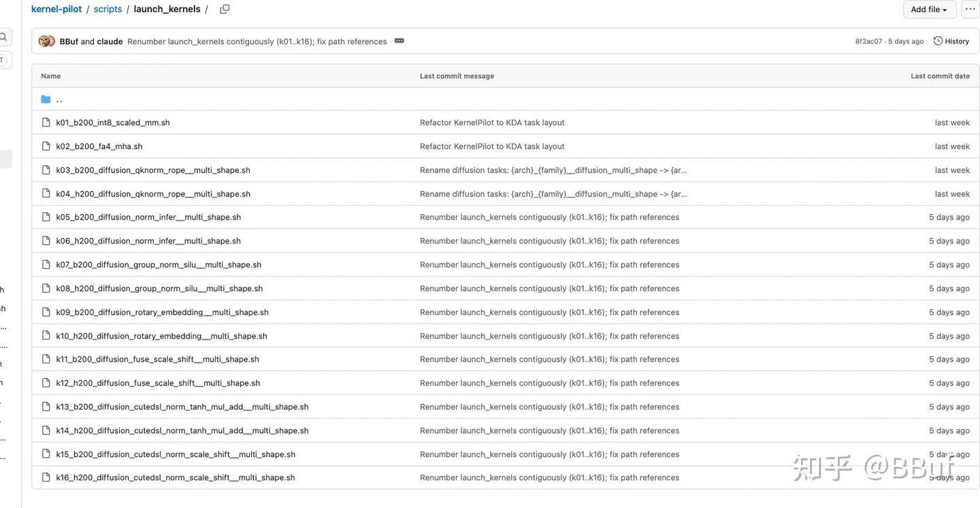Go to kernel-pilot repository root
Screen dimensions: 980x508
(56, 9)
